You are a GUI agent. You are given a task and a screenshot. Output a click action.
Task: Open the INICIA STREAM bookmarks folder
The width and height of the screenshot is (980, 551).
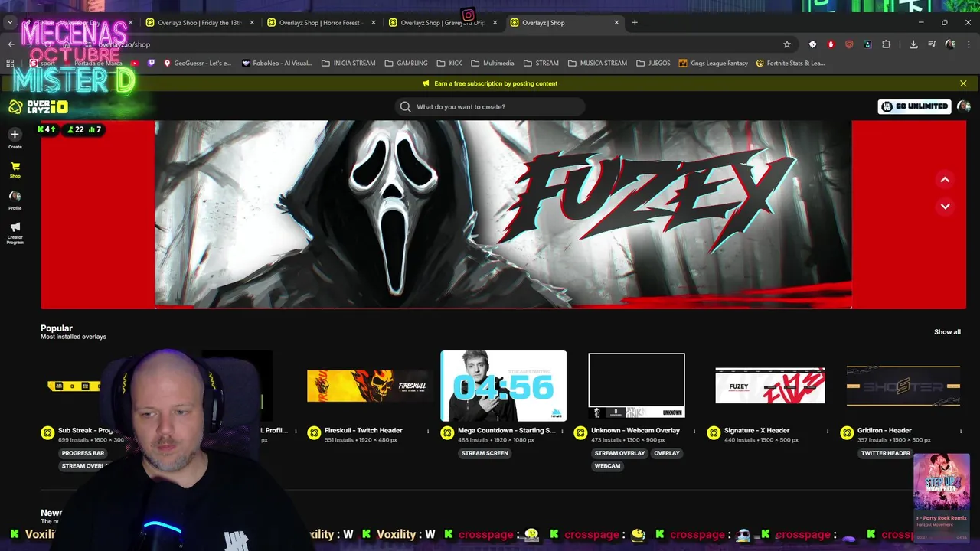348,63
